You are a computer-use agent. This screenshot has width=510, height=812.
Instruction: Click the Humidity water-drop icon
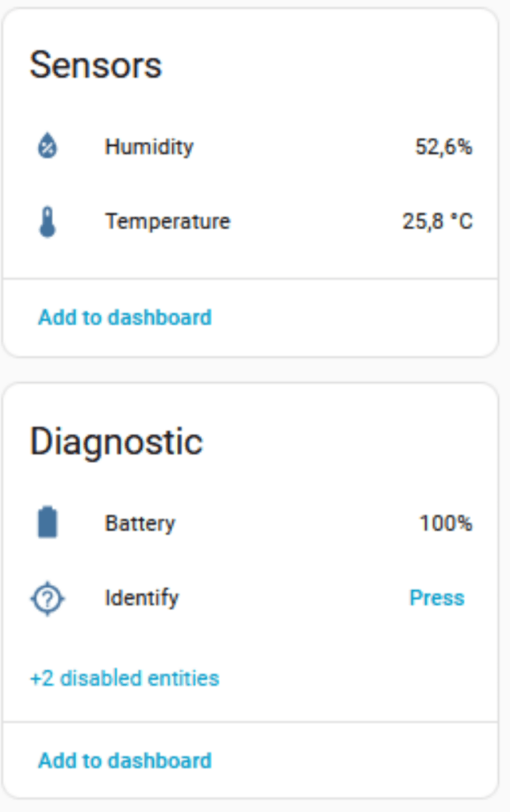coord(48,147)
